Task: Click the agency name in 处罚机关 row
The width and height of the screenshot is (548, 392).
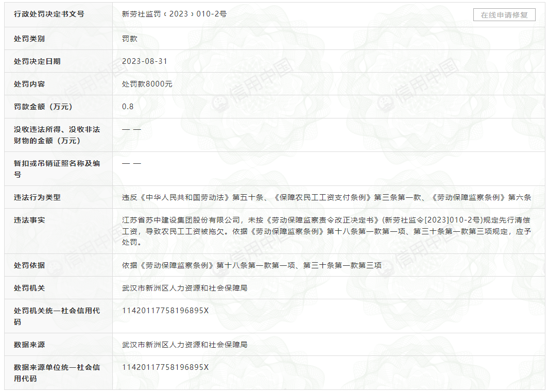Action: tap(184, 288)
